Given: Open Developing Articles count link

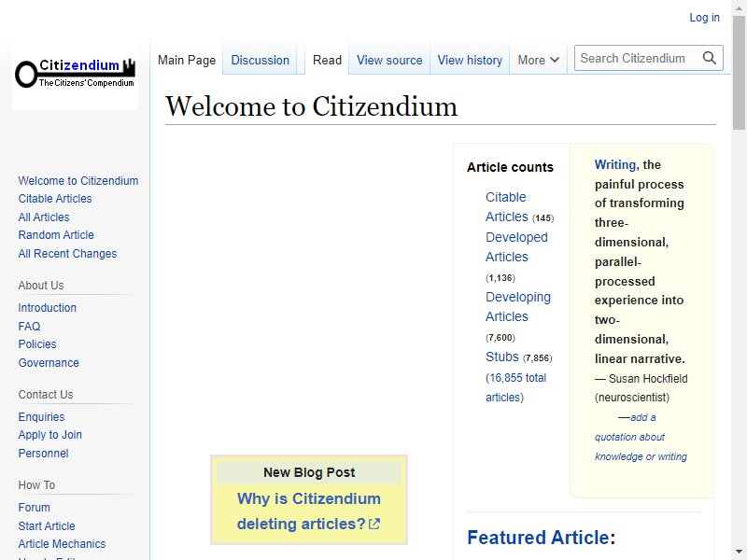Looking at the screenshot, I should pos(518,307).
